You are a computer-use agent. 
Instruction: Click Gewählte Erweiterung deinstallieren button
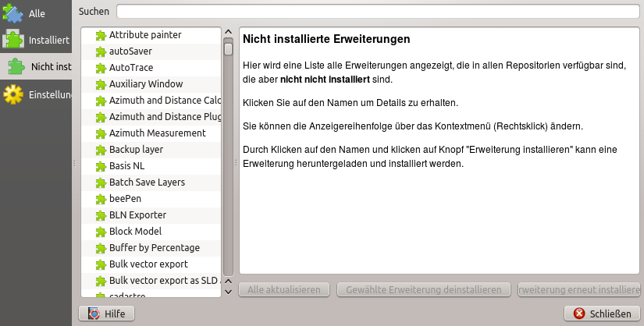click(423, 289)
